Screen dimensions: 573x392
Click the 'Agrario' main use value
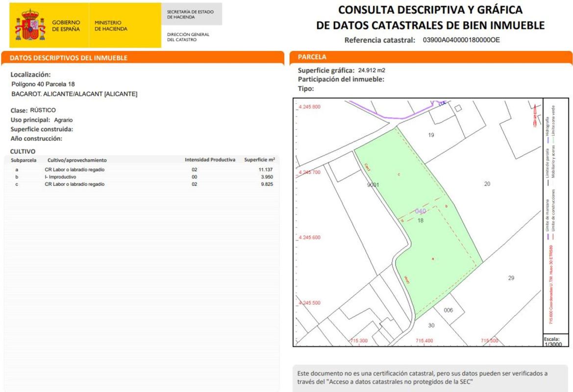[x=63, y=120]
